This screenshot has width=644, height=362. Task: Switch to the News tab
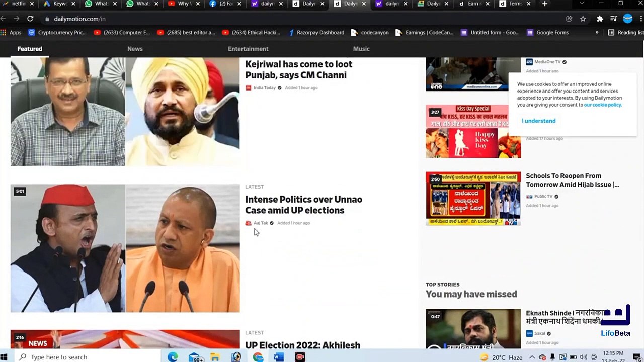click(135, 49)
